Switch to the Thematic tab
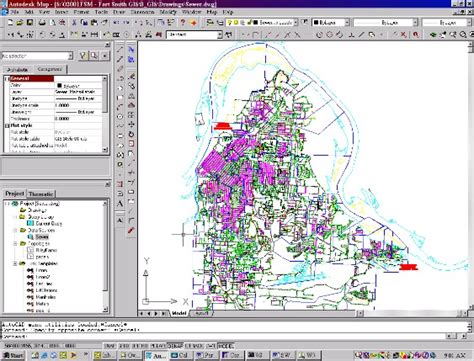 coord(41,194)
